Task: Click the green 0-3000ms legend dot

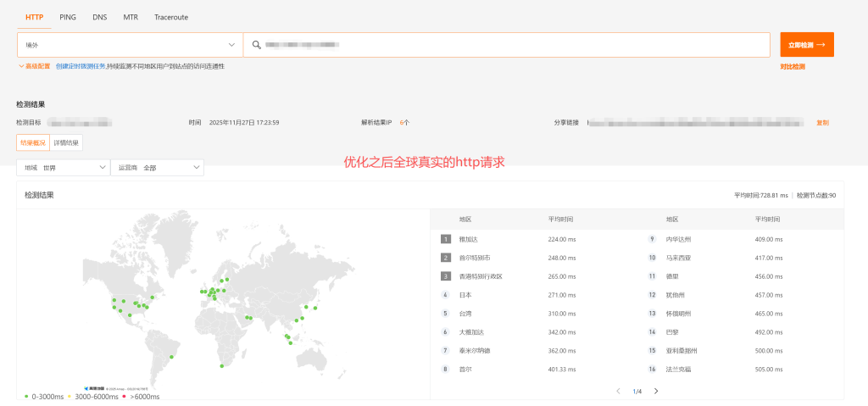Action: [x=26, y=397]
